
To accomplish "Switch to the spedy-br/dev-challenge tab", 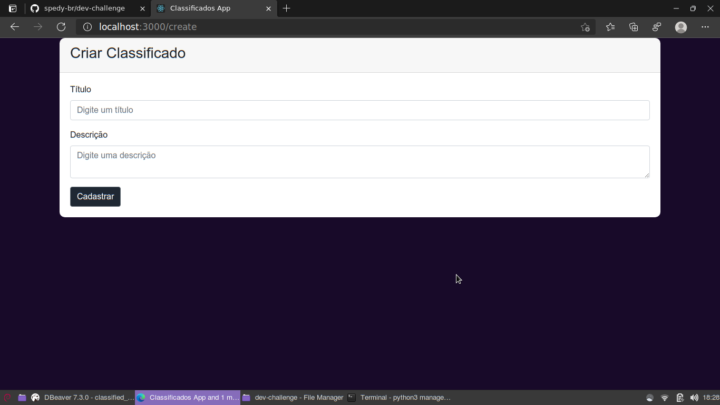I will pos(84,8).
